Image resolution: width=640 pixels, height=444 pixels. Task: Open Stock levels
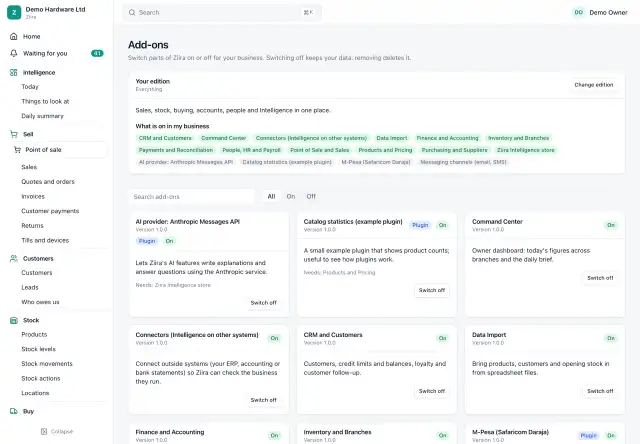coord(38,349)
